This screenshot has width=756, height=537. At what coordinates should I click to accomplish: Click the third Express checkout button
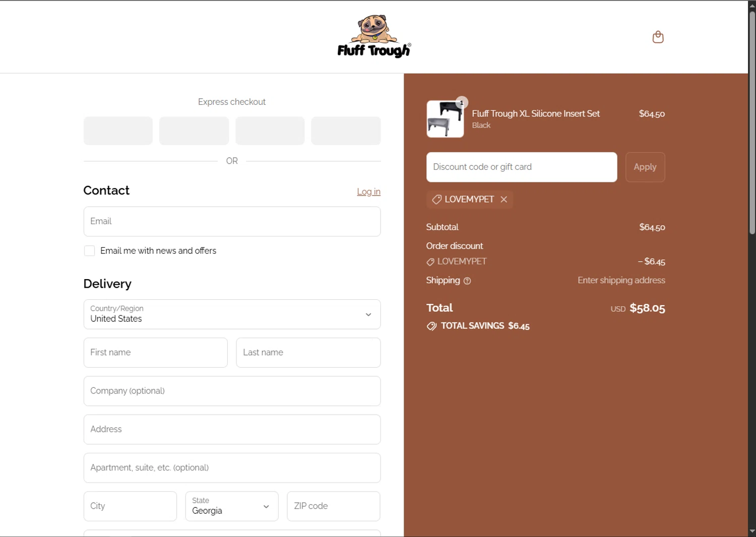(x=270, y=131)
